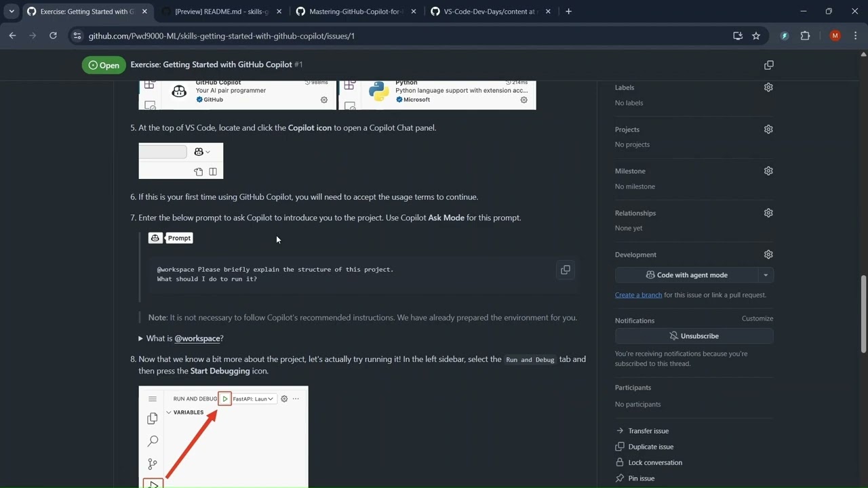This screenshot has height=488, width=868.
Task: Open the browser extensions puzzle icon
Action: [x=805, y=36]
